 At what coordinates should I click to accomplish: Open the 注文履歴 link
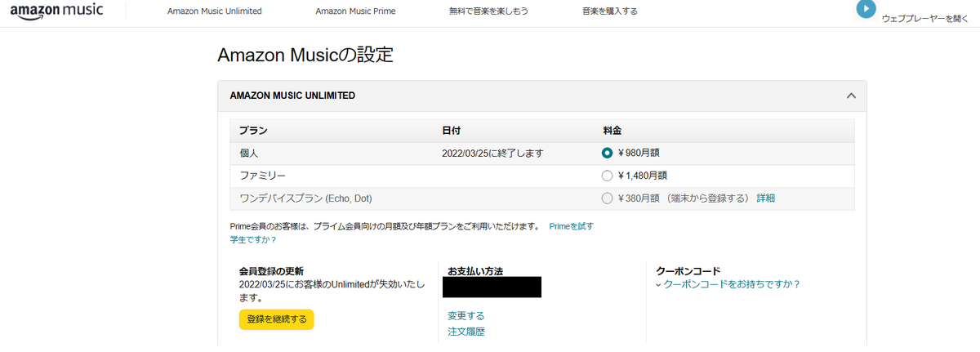[x=466, y=332]
